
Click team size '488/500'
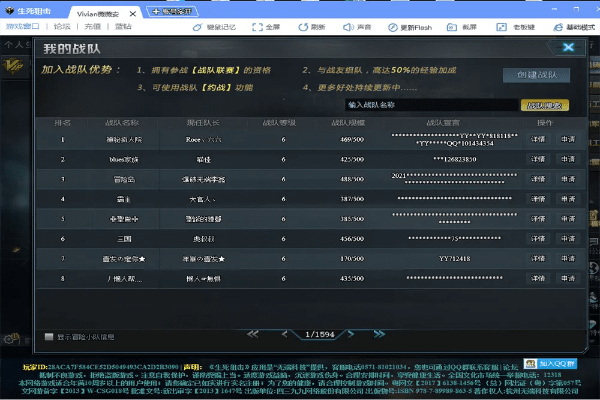[x=352, y=180]
